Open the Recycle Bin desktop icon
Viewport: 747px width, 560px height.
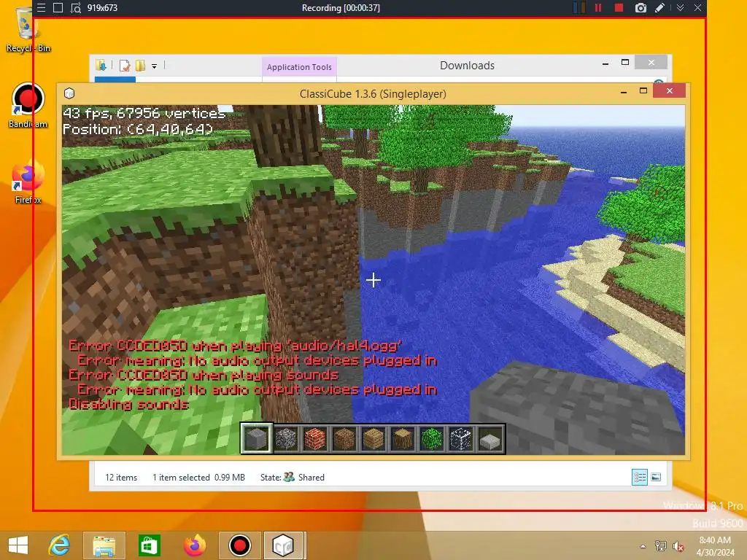(28, 29)
